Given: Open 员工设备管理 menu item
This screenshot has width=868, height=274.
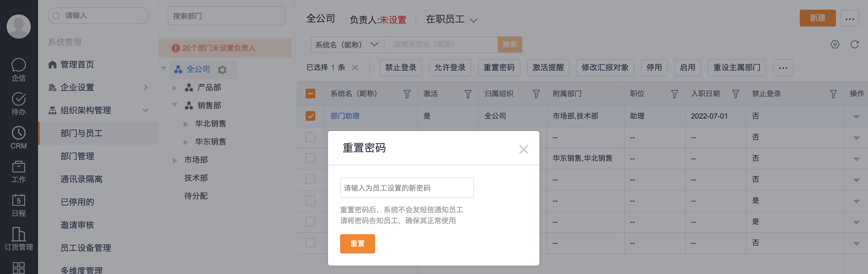Looking at the screenshot, I should point(85,248).
